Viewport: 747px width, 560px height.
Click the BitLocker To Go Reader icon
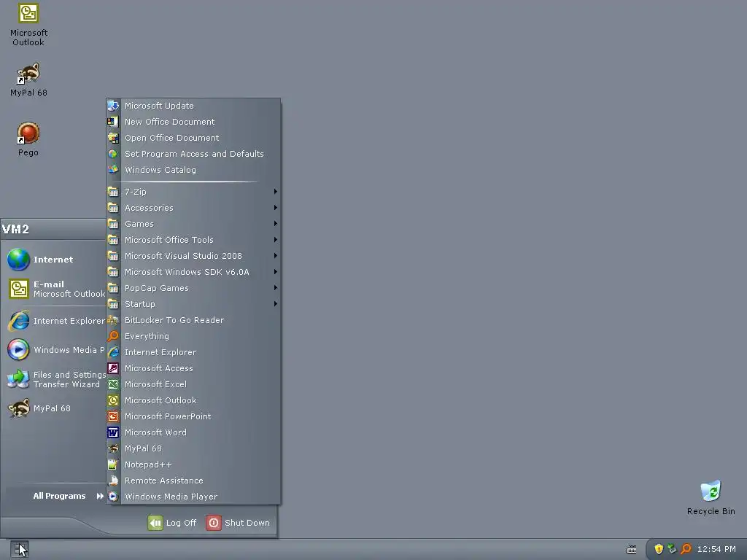pos(113,320)
